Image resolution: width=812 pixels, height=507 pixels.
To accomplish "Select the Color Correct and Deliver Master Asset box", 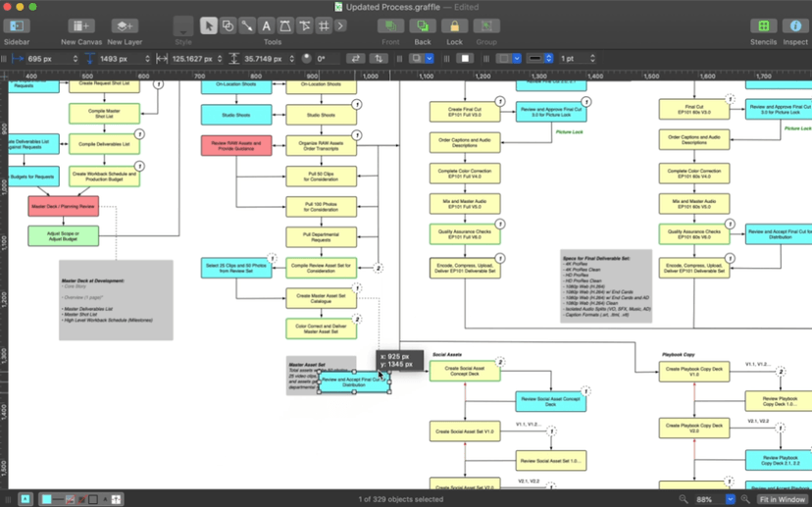I will pyautogui.click(x=321, y=329).
